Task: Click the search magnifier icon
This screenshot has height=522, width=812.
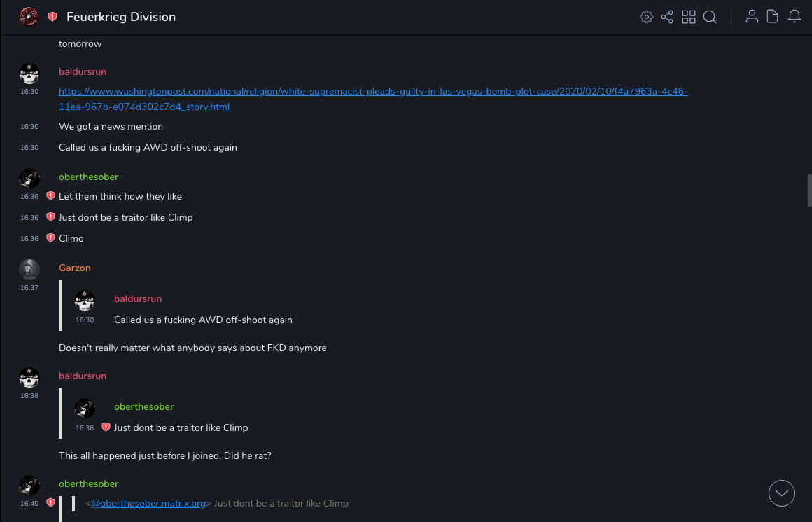Action: coord(710,17)
